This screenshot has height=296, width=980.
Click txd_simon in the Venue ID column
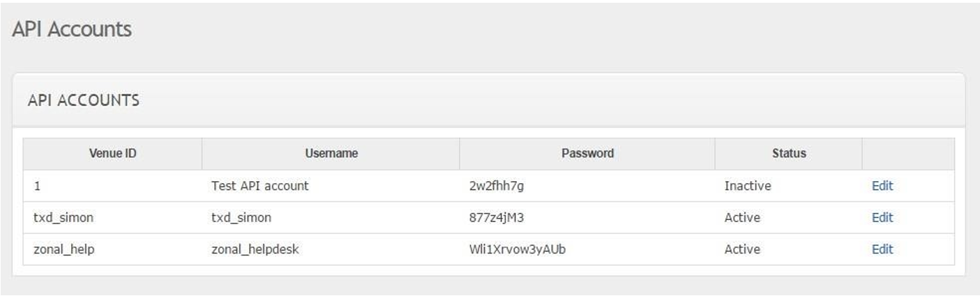63,217
